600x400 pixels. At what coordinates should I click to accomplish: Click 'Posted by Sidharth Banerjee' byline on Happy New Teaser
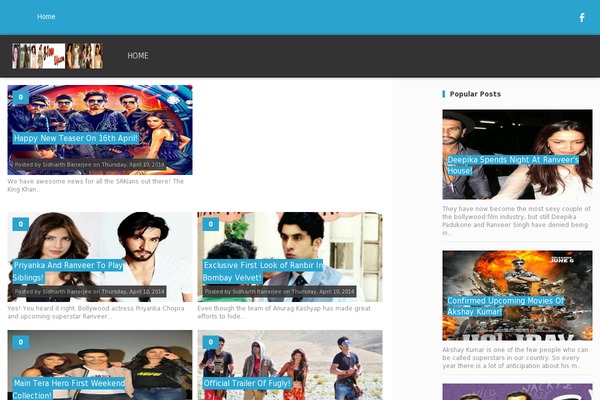(90, 165)
